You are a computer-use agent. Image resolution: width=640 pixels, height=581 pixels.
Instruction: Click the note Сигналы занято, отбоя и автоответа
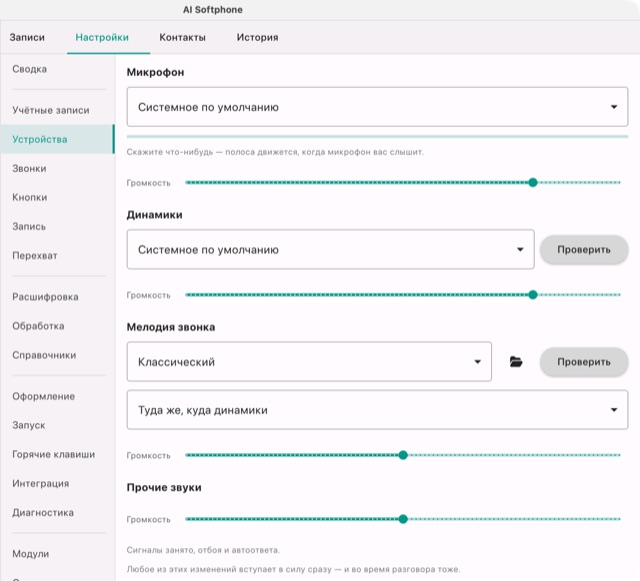pos(203,550)
